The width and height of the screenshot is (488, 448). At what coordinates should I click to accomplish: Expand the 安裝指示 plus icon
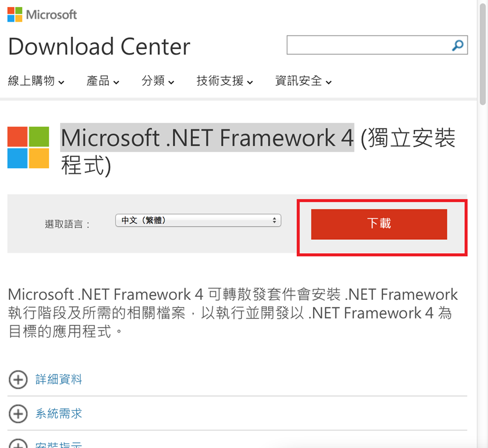coord(18,444)
